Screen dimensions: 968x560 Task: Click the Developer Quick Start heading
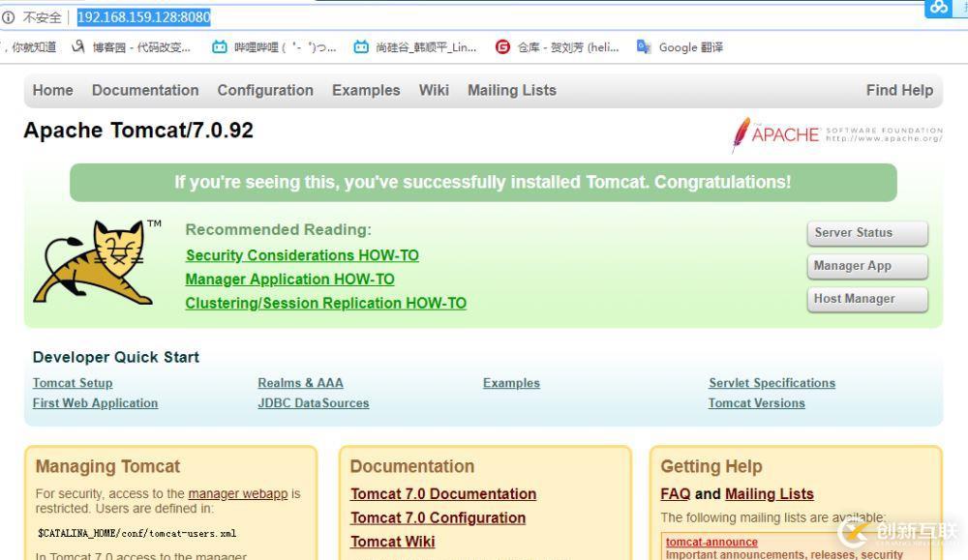coord(116,357)
